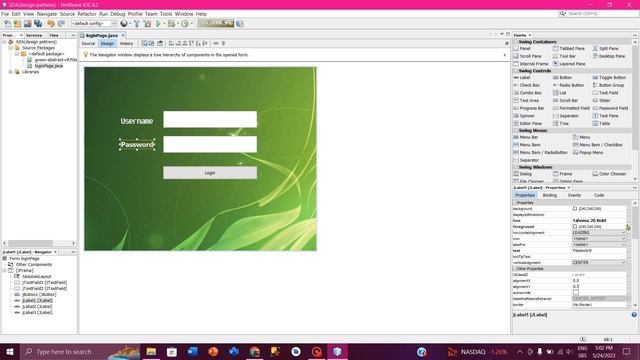Toggle the autoscrolls property checkbox
This screenshot has height=360, width=640.
tap(576, 293)
